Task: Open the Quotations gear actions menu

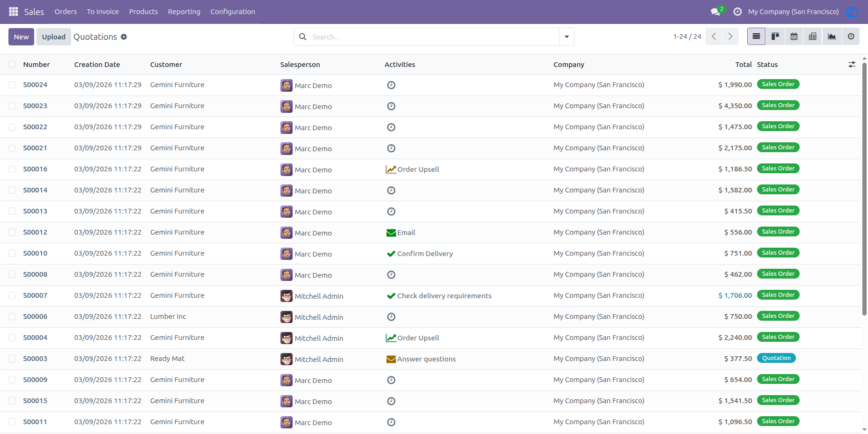Action: coord(124,37)
